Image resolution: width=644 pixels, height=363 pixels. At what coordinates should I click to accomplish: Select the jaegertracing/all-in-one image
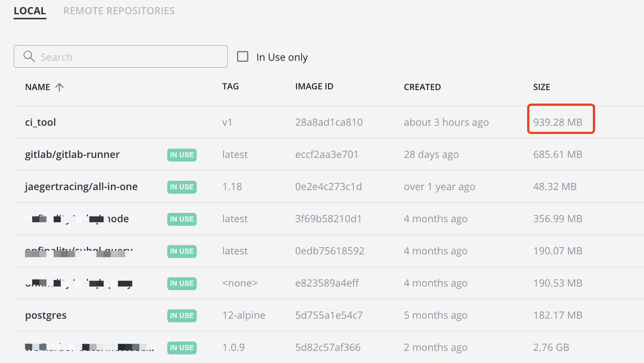[81, 187]
